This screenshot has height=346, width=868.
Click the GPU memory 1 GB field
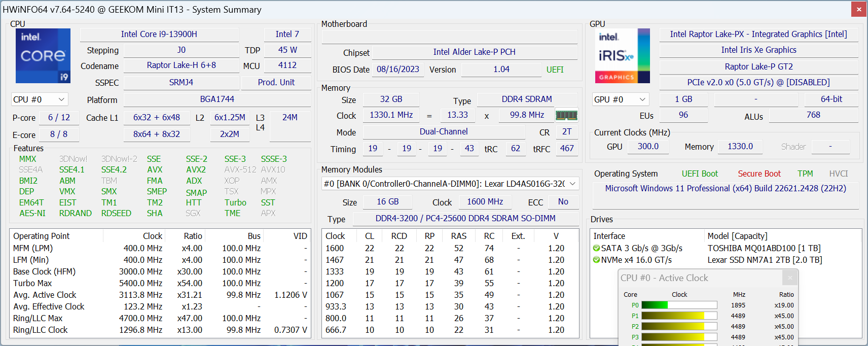tap(683, 99)
